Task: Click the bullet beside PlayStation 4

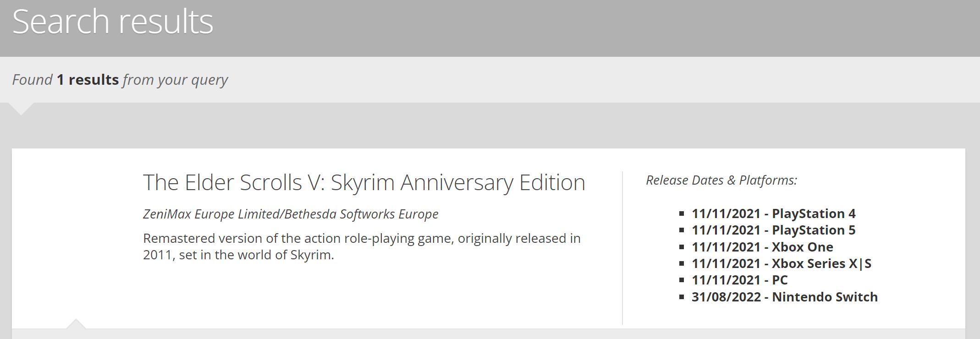Action: pyautogui.click(x=682, y=213)
